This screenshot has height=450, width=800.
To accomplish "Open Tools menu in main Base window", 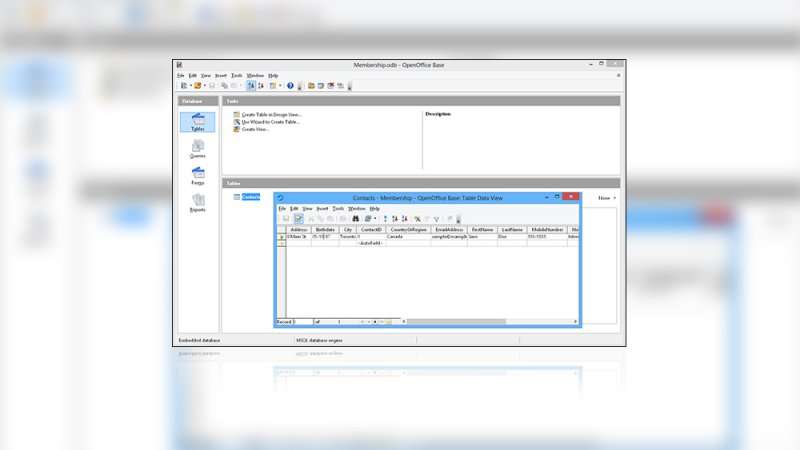I will [236, 76].
